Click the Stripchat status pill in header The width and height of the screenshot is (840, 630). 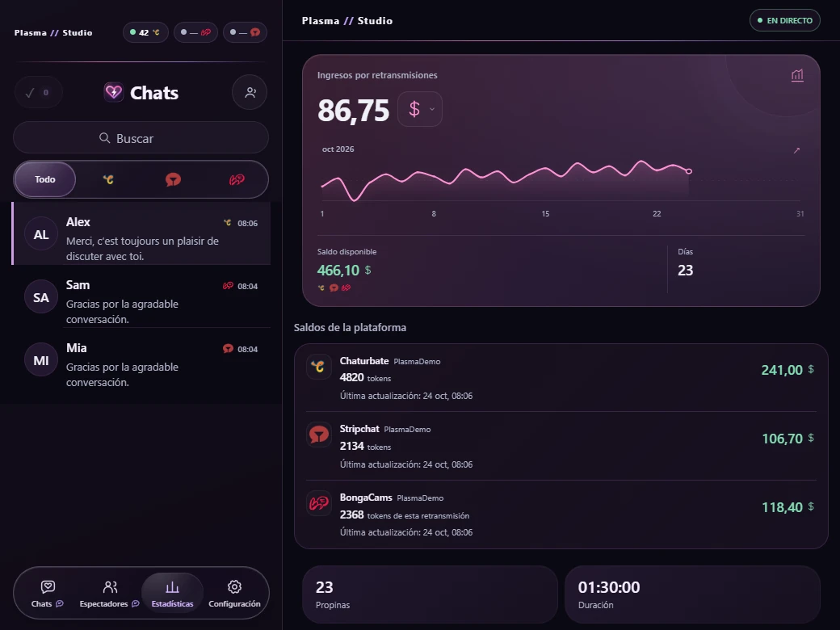(245, 32)
